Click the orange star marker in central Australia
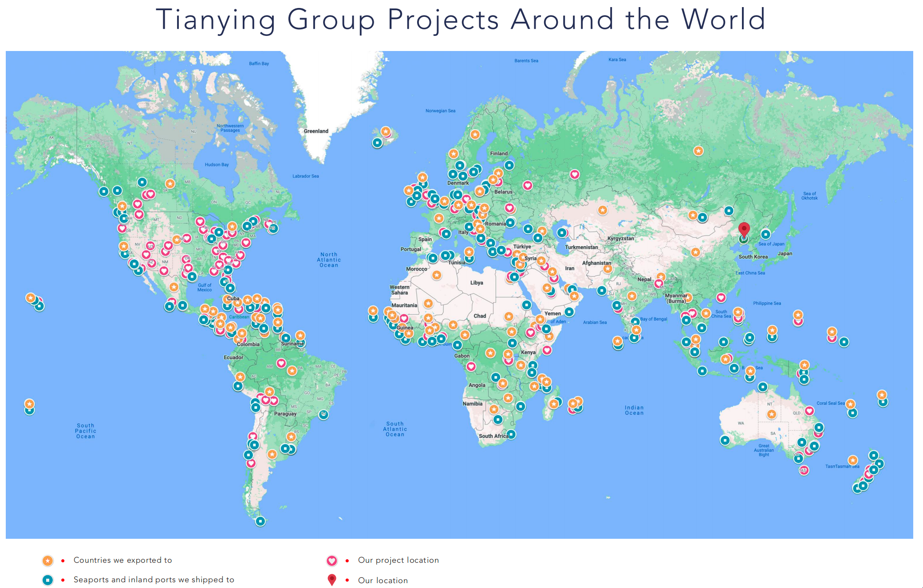Viewport: 923px width, 588px height. [x=772, y=414]
